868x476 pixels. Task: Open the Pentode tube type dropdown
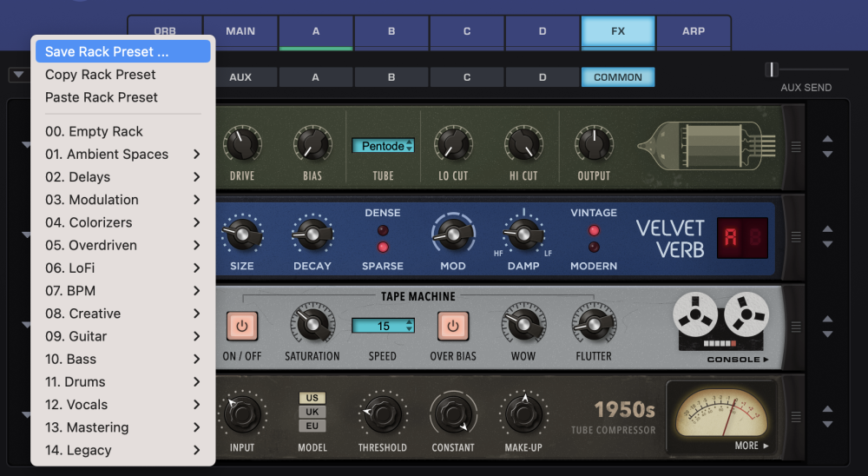(383, 146)
